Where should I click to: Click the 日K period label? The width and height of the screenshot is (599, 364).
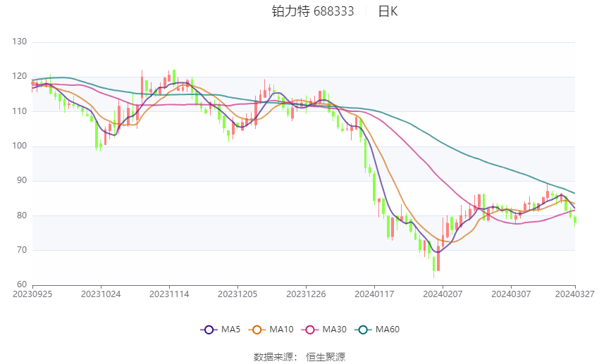coord(388,11)
